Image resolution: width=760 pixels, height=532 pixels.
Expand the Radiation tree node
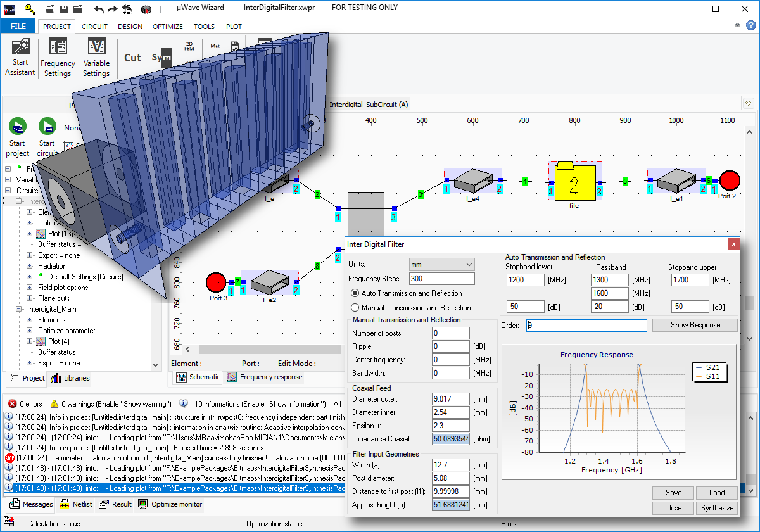click(30, 266)
